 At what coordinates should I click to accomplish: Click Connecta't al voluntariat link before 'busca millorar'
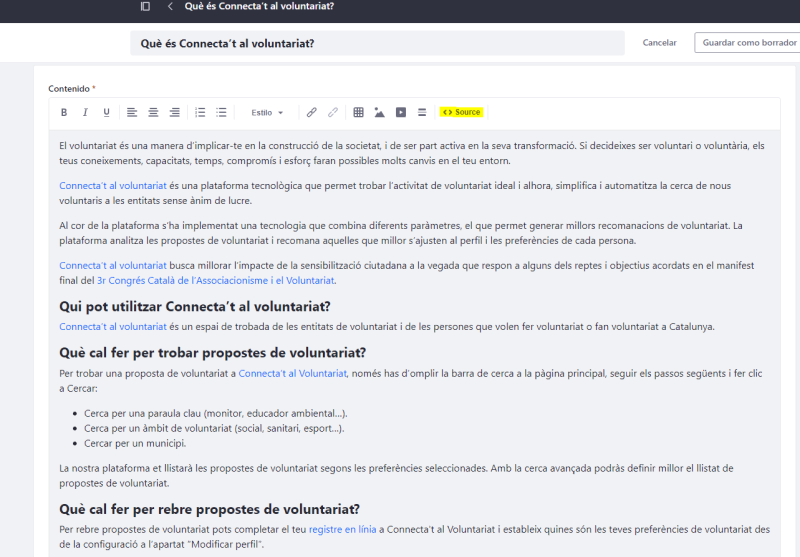(113, 265)
